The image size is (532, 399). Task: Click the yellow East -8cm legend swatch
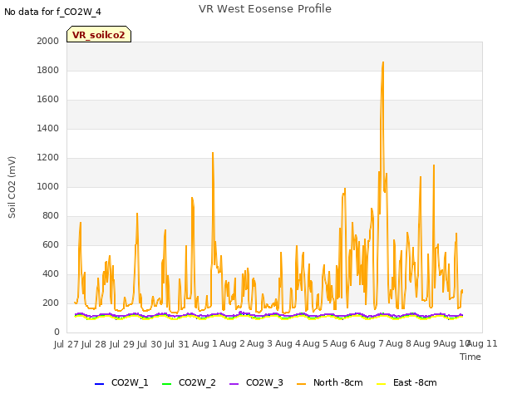tap(382, 384)
